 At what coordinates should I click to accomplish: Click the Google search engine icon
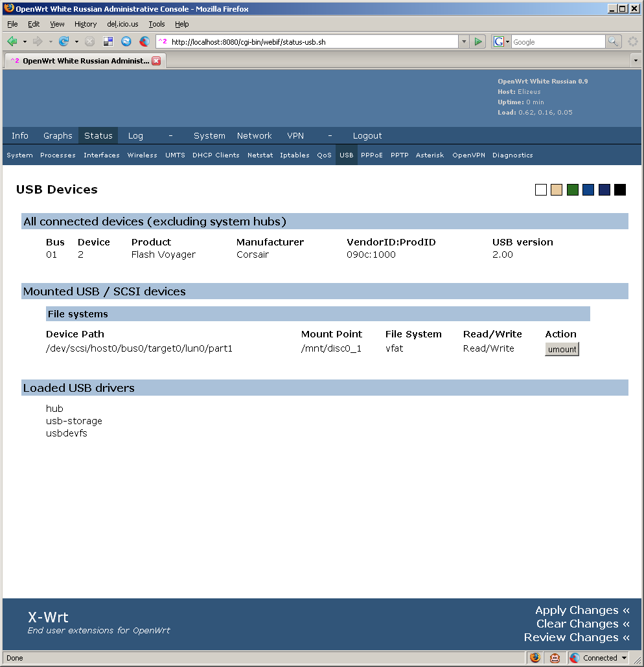pos(498,41)
